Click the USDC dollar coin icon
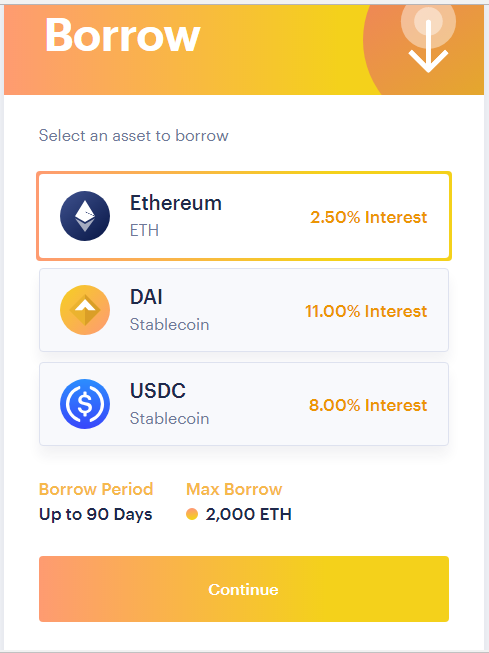Screen dimensions: 489x653 [85, 404]
